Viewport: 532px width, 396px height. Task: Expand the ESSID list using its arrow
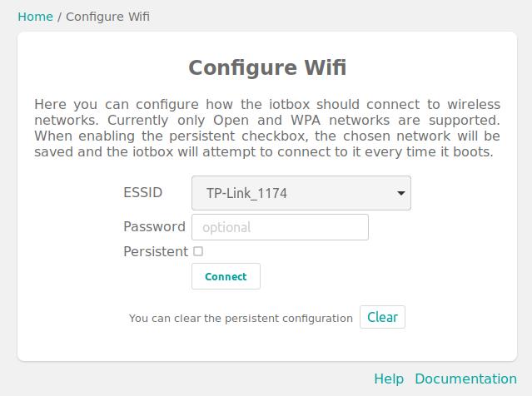[x=400, y=193]
